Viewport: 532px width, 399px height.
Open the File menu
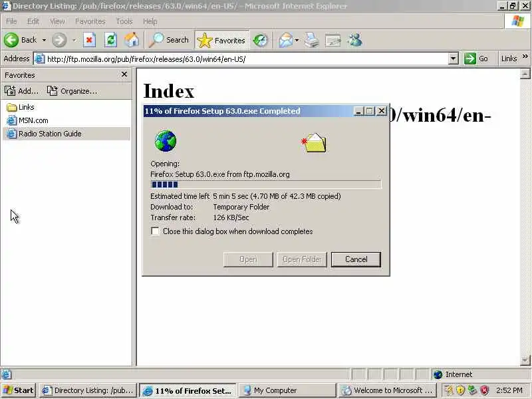pyautogui.click(x=11, y=21)
